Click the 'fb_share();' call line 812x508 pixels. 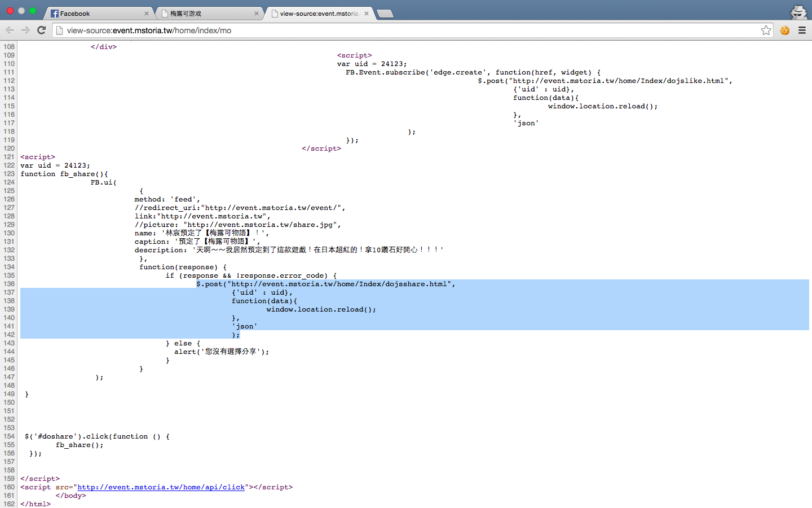[x=80, y=445]
